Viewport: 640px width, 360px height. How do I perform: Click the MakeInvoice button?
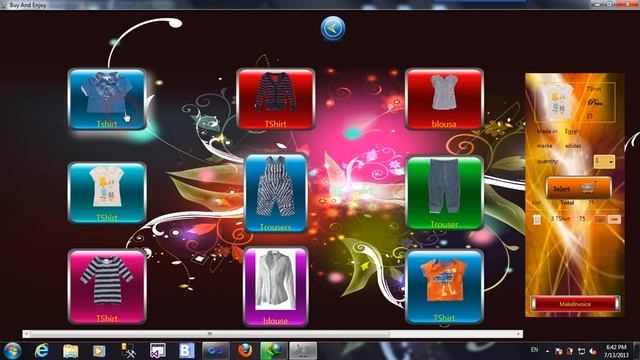coord(575,304)
